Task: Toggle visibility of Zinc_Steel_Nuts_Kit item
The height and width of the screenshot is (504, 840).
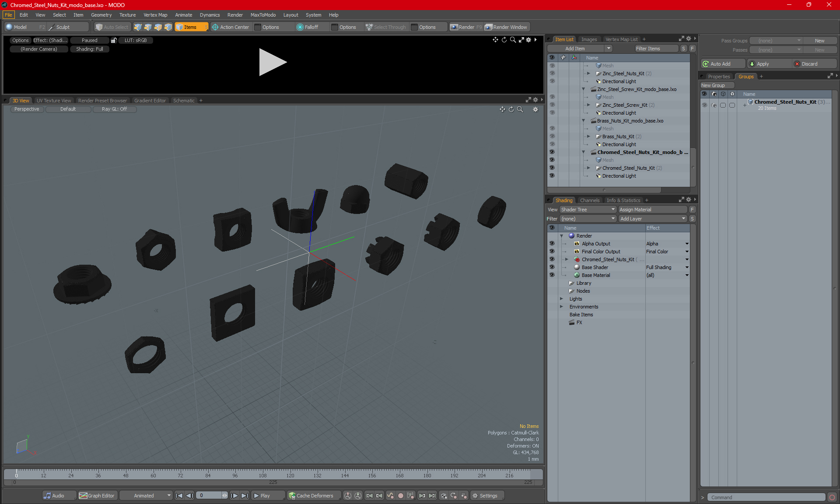Action: coord(552,73)
